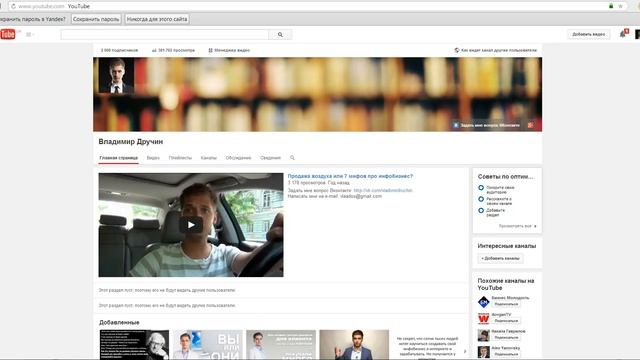Screen dimensions: 640x360
Task: Open 'Бизнес Молодость' channel icon
Action: (484, 302)
